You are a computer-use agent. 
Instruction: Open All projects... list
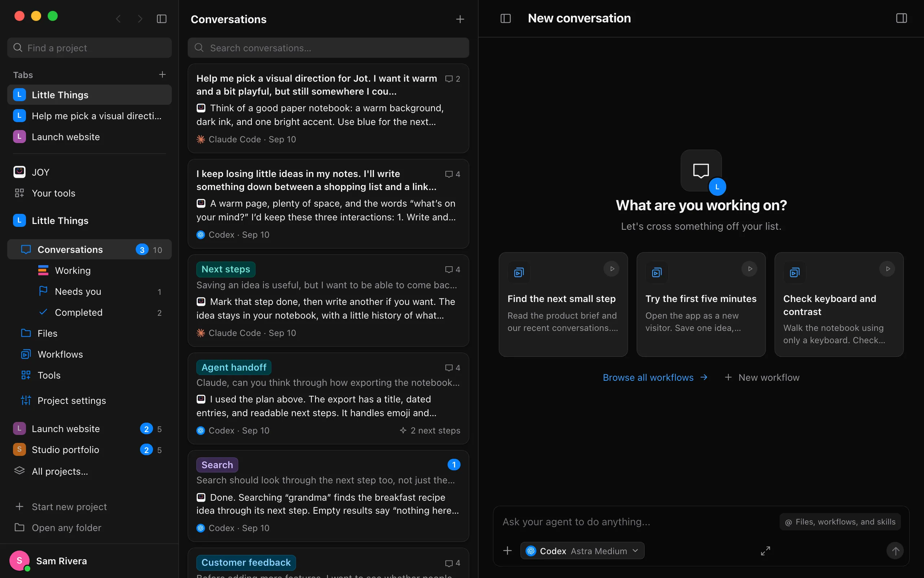point(90,471)
